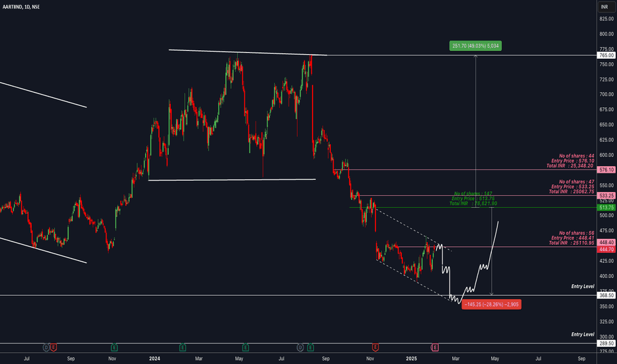Click the red 444.70 current price label
Image resolution: width=617 pixels, height=364 pixels.
click(606, 250)
